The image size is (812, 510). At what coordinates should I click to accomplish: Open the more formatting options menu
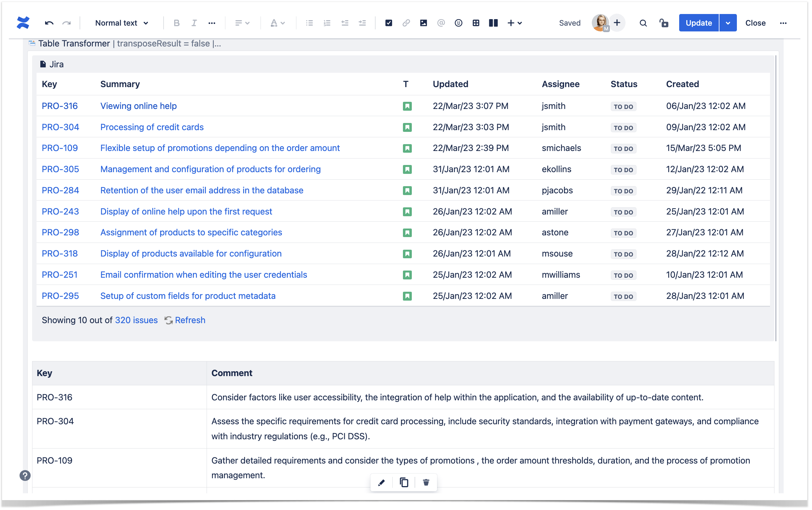212,23
